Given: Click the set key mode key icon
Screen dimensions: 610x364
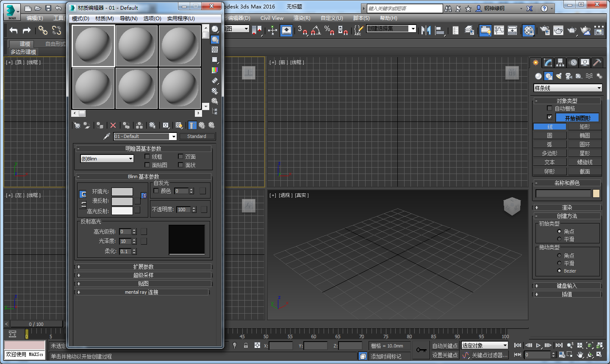Looking at the screenshot, I should pyautogui.click(x=421, y=350).
